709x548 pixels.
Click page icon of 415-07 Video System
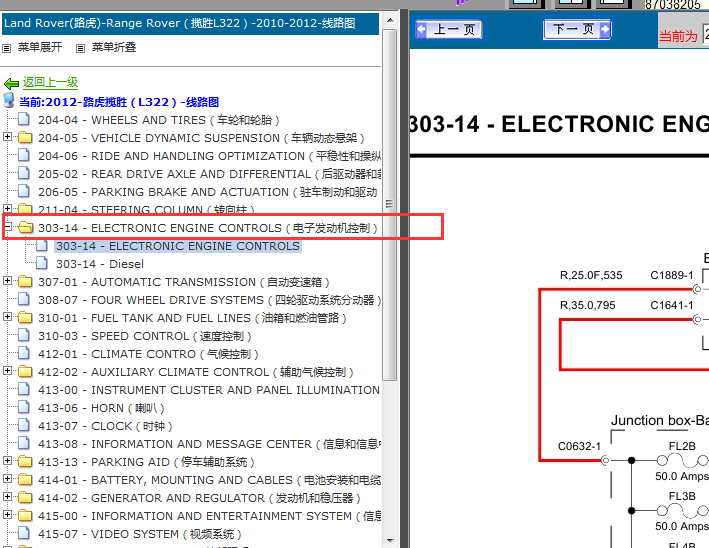[x=24, y=534]
